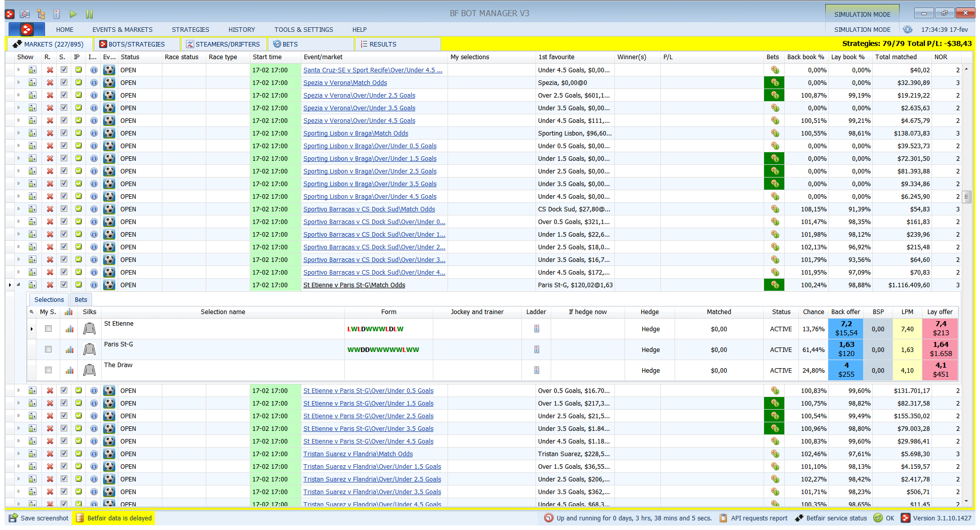Click the football event icon in Tristan Suarez Match Odds row

[109, 454]
